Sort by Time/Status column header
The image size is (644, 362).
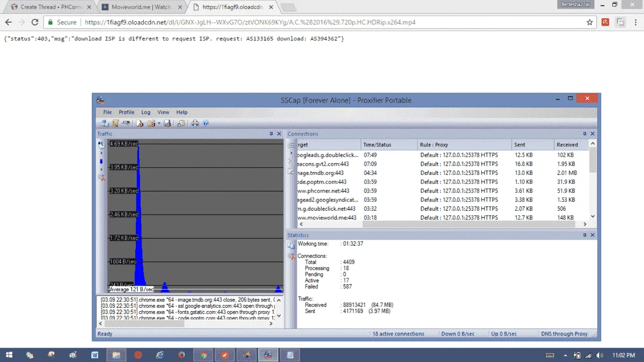pyautogui.click(x=389, y=145)
